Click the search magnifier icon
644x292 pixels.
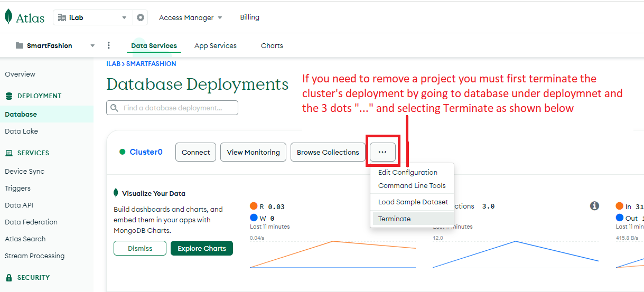click(x=114, y=108)
